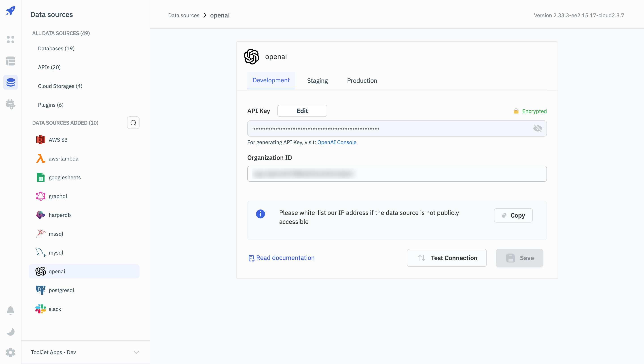Click the version number text
This screenshot has width=644, height=364.
(579, 15)
